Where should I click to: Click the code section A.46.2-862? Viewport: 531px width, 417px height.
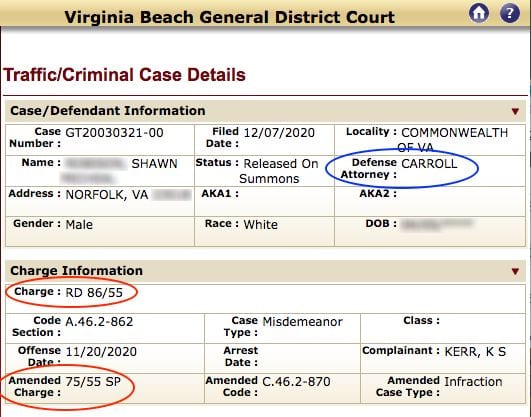point(99,321)
